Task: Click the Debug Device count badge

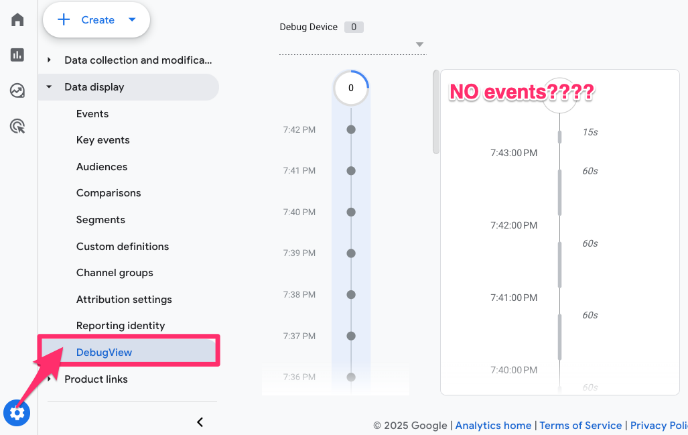Action: coord(354,27)
